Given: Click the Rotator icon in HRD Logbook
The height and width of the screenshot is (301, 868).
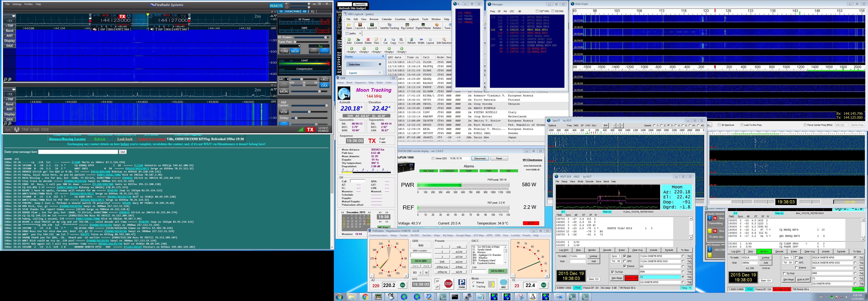Looking at the screenshot, I should [437, 26].
